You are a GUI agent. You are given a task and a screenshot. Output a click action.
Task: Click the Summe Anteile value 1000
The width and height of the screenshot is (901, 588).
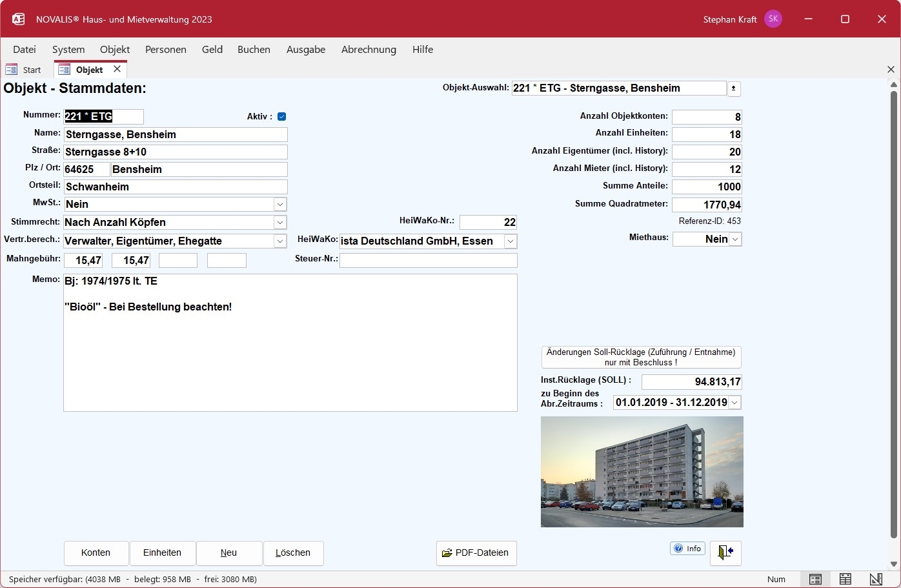(707, 187)
